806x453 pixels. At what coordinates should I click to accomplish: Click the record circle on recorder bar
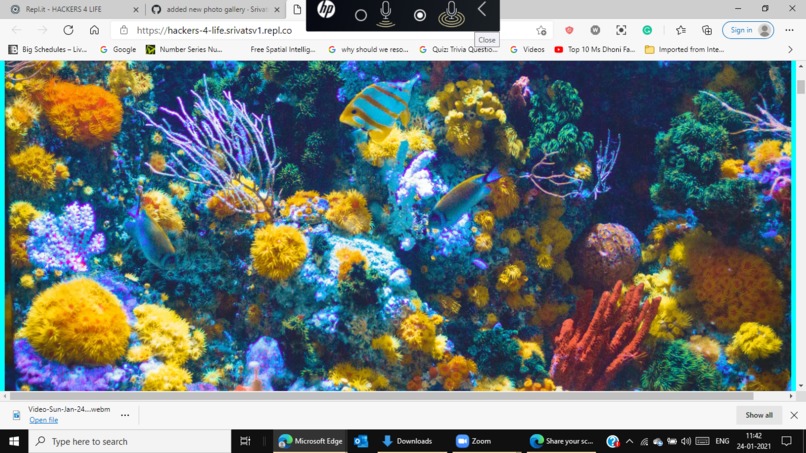420,15
